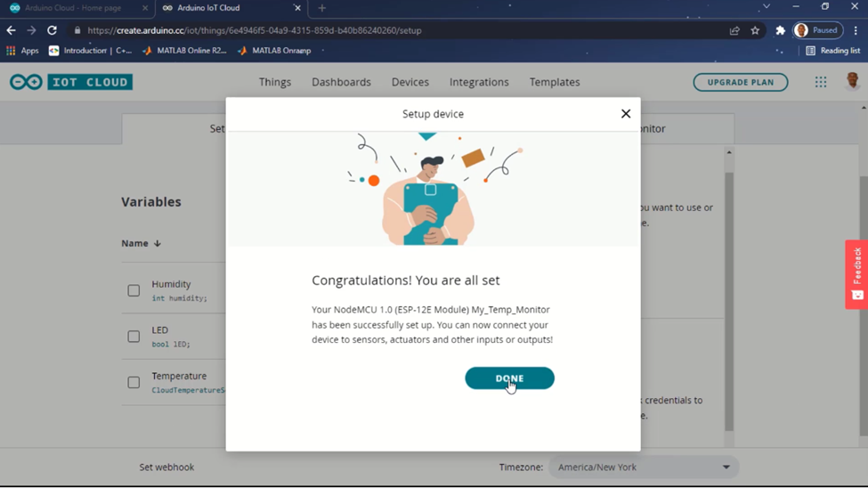The height and width of the screenshot is (488, 868).
Task: Click the inner panel vertical scrollbar thumb
Action: tap(729, 301)
